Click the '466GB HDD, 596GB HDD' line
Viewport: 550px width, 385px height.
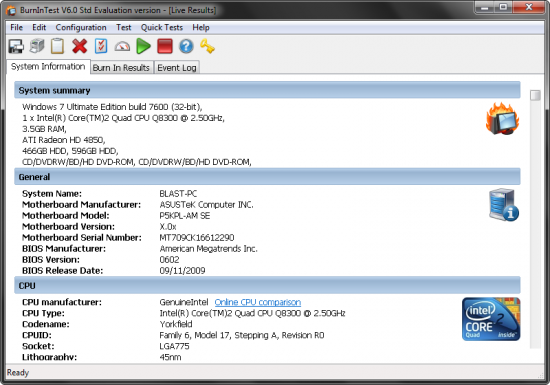70,151
